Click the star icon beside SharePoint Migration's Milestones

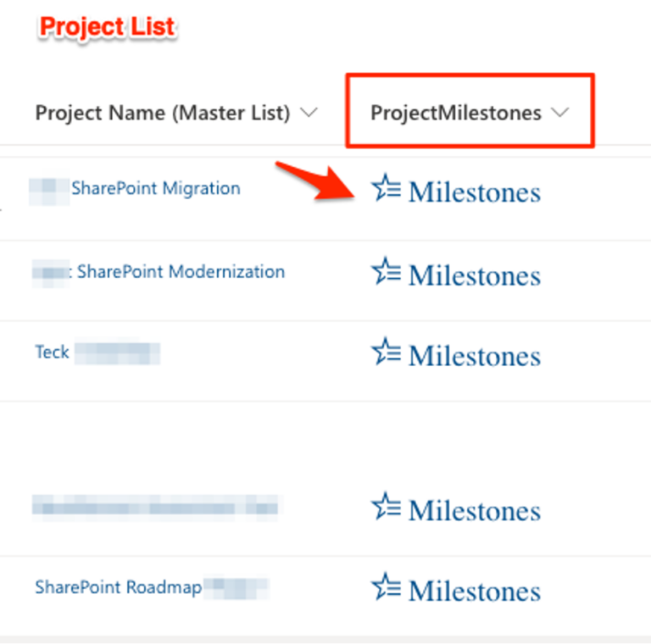(386, 190)
